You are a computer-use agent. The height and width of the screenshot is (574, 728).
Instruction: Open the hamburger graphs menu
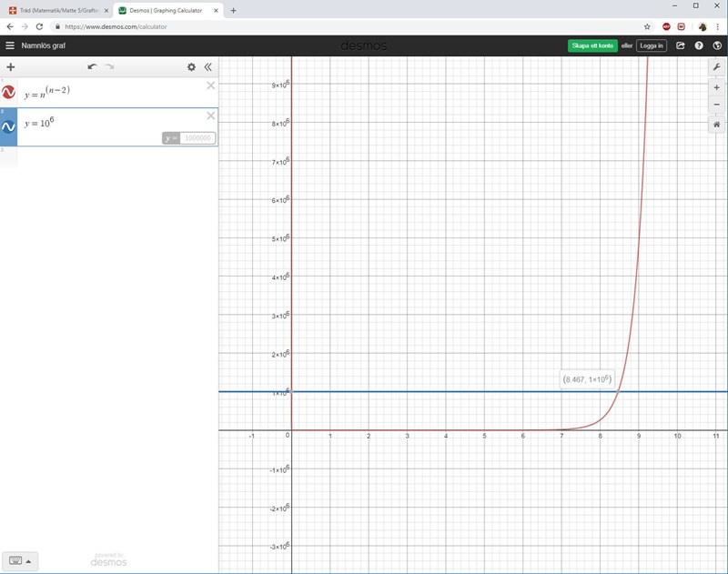pyautogui.click(x=10, y=45)
